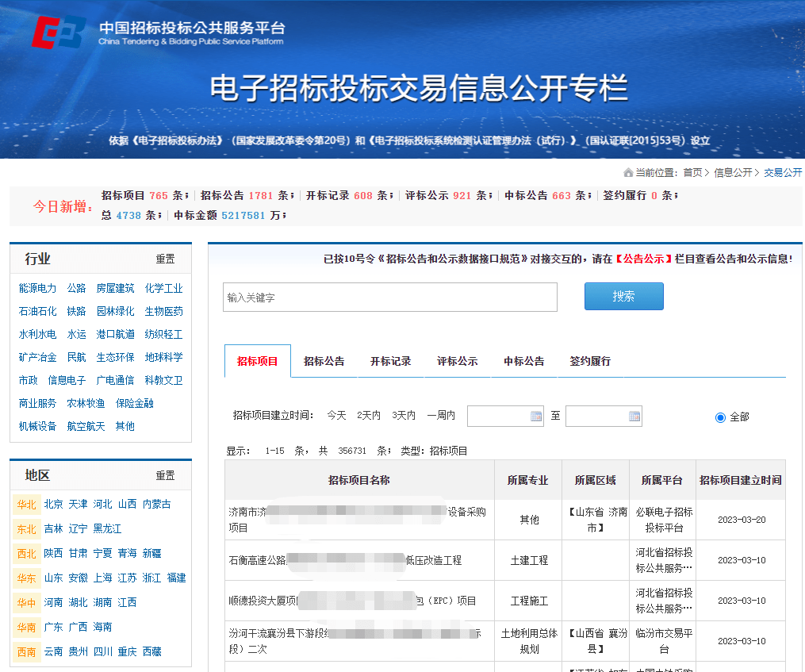Open the end date calendar icon

point(634,417)
